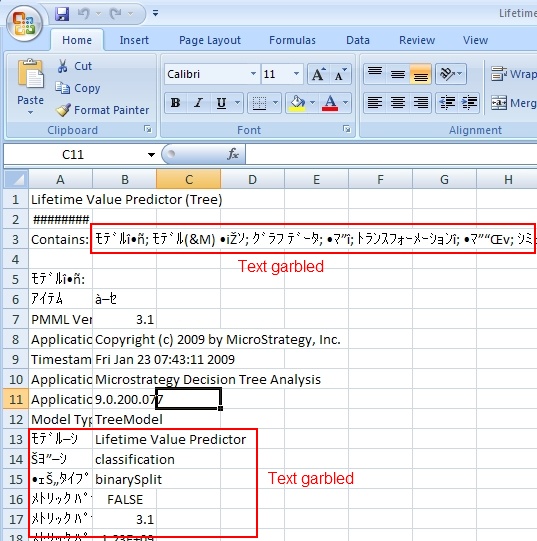
Task: Set top vertical alignment
Action: tap(375, 73)
